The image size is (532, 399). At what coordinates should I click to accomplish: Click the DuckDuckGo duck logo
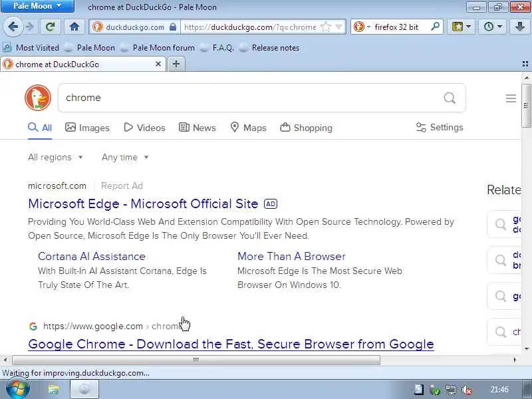pos(38,98)
